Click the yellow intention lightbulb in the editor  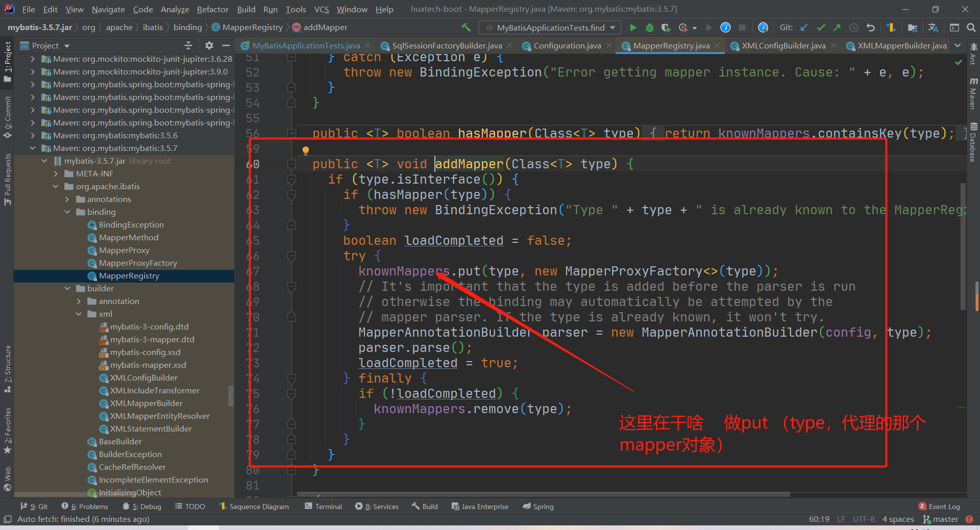coord(306,150)
